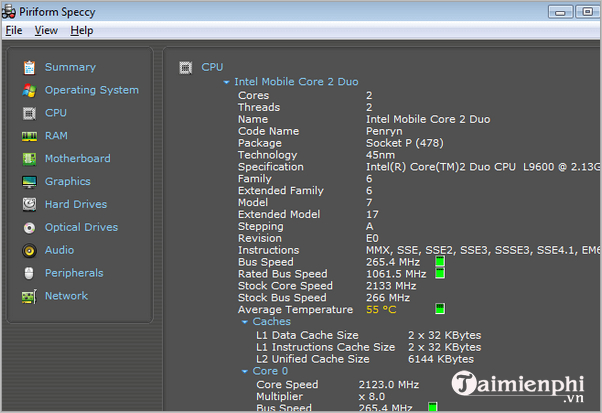
Task: Click the Caches heading label
Action: (x=271, y=322)
